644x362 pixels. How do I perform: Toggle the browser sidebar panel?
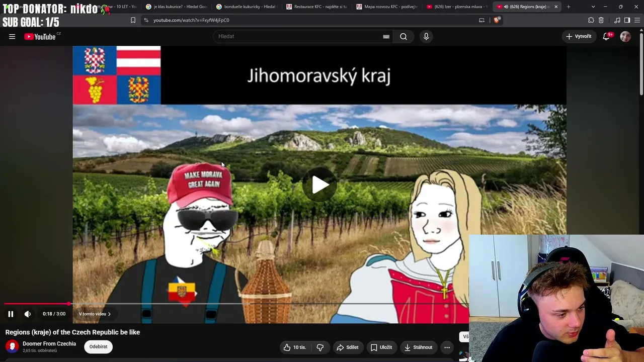point(627,20)
